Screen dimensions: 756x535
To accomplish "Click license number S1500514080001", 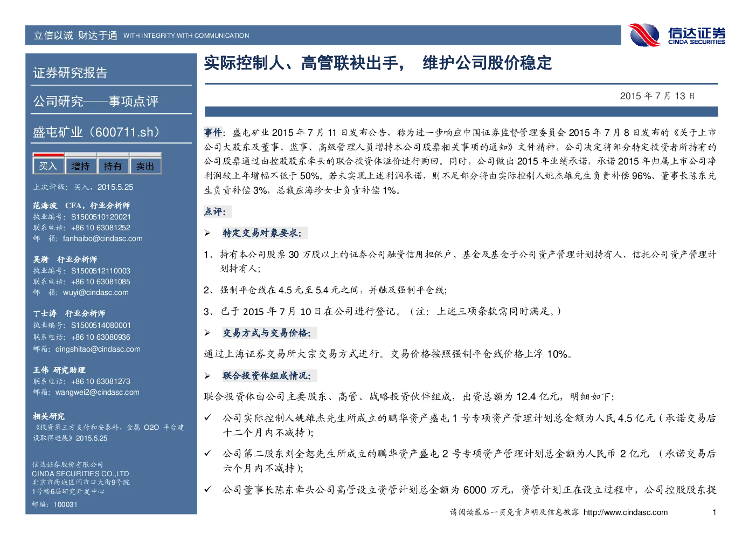I will [x=101, y=325].
